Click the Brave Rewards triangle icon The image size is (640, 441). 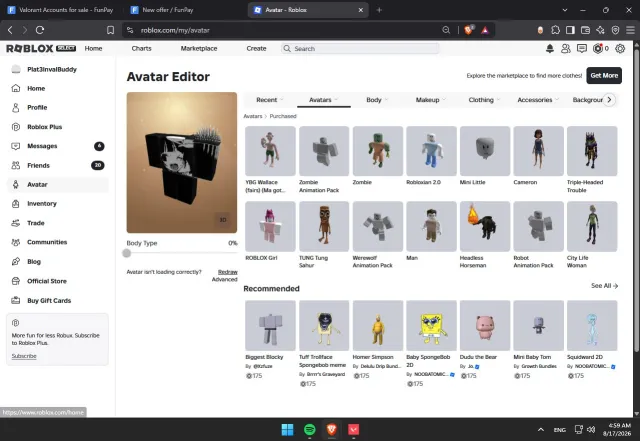(485, 30)
